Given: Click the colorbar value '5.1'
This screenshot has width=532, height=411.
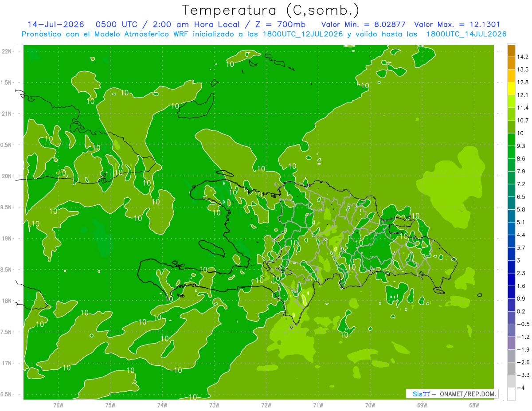Looking at the screenshot, I should click(521, 222).
